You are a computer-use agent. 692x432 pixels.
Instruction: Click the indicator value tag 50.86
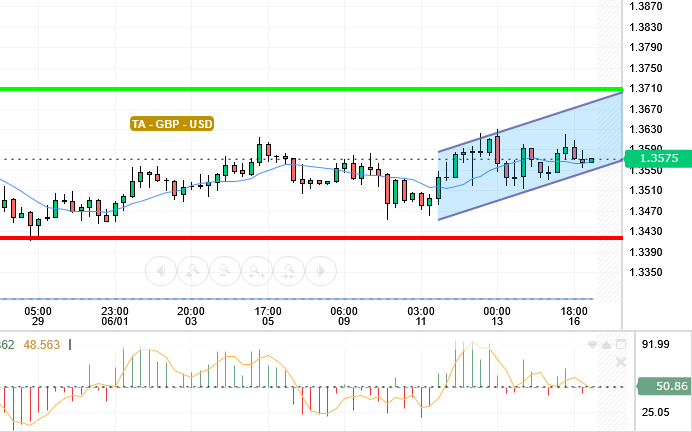pos(665,387)
